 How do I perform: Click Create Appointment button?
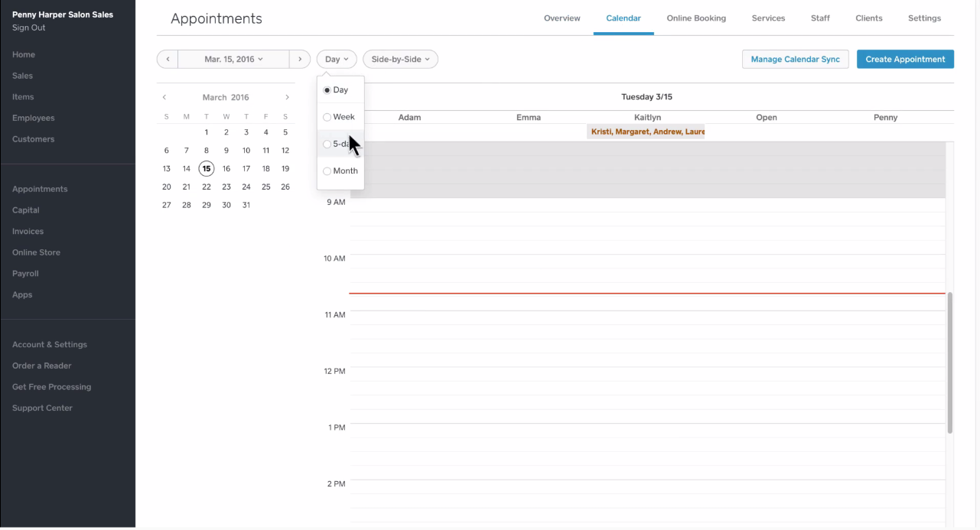click(x=905, y=60)
